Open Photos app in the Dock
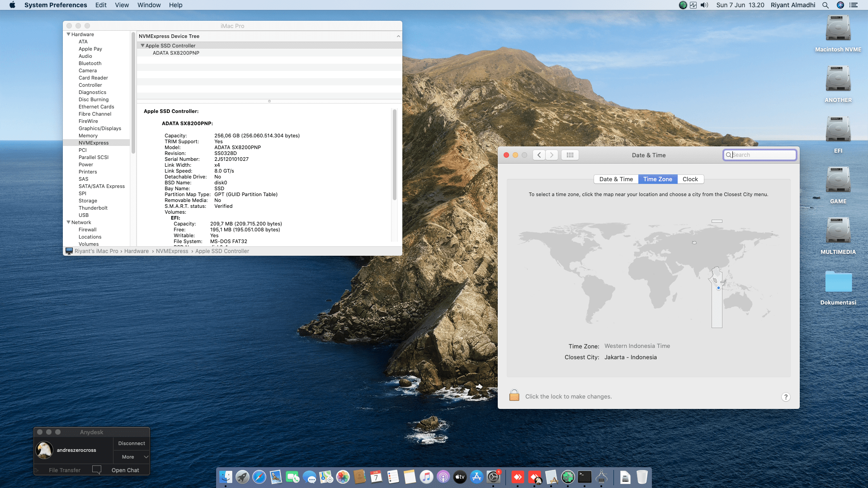The width and height of the screenshot is (868, 488). tap(343, 477)
